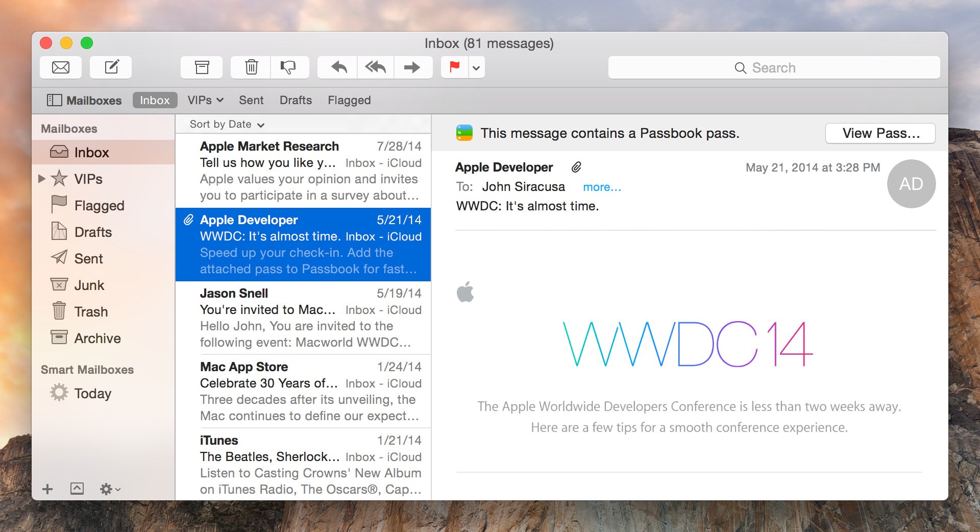The height and width of the screenshot is (532, 980).
Task: Flag the selected message
Action: [453, 67]
